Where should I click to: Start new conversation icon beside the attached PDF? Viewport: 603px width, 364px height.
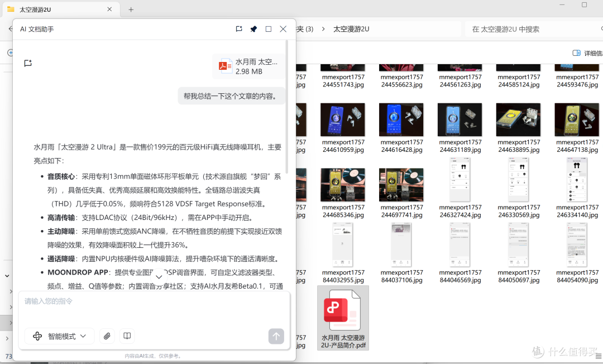28,63
